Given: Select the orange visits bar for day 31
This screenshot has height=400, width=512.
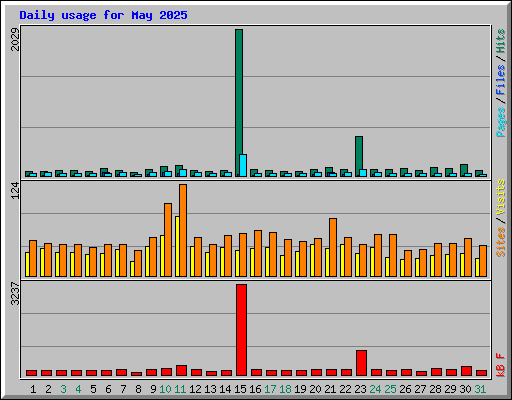Looking at the screenshot, I should (483, 261).
